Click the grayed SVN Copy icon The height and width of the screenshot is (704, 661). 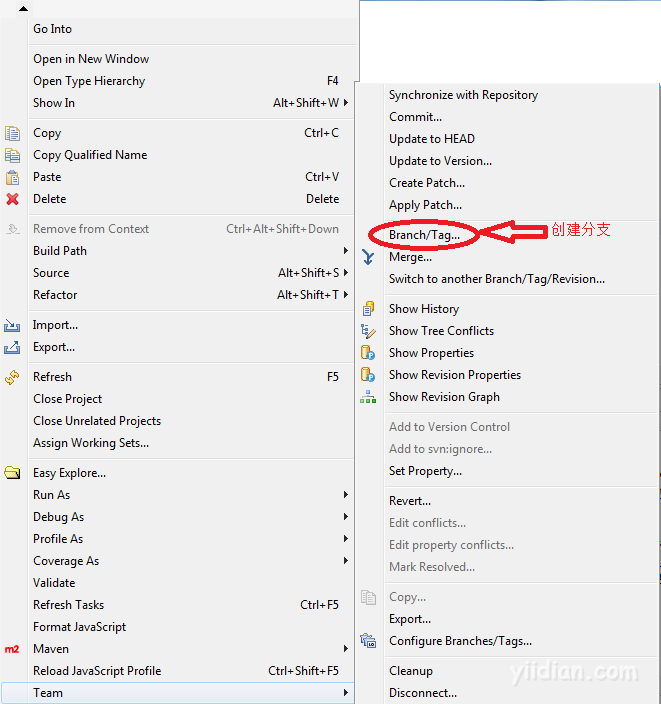coord(368,597)
